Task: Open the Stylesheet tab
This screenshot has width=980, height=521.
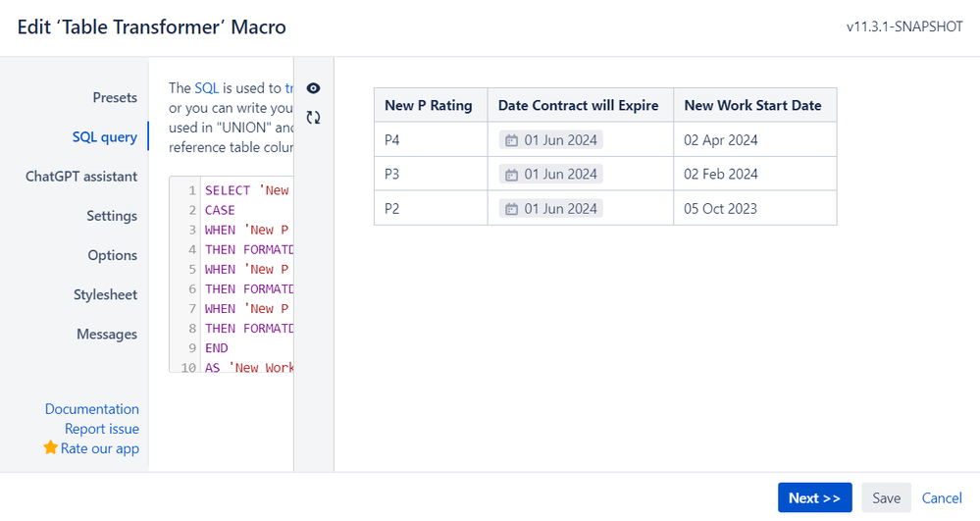Action: coord(105,294)
